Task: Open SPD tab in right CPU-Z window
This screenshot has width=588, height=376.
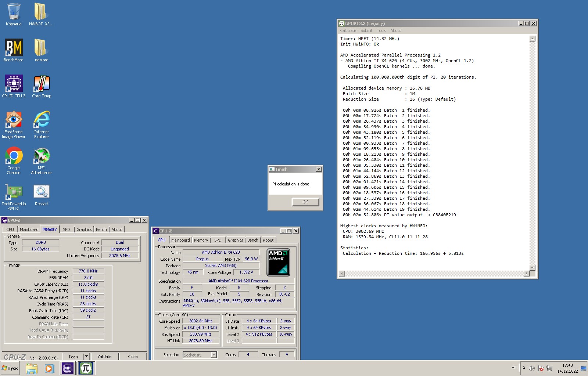Action: click(218, 240)
